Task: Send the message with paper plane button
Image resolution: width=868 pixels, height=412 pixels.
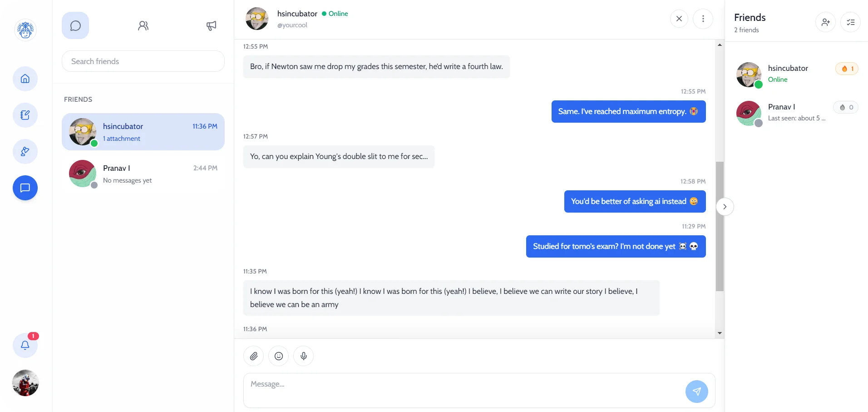Action: pyautogui.click(x=696, y=392)
